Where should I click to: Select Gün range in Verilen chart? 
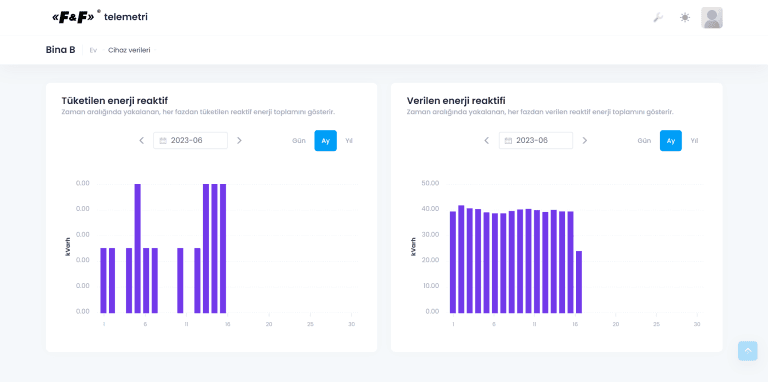tap(644, 141)
